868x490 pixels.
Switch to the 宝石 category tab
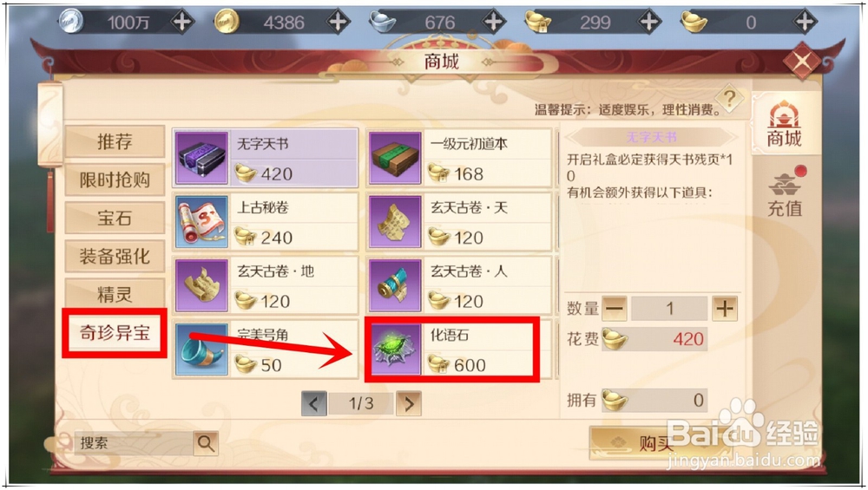coord(115,218)
